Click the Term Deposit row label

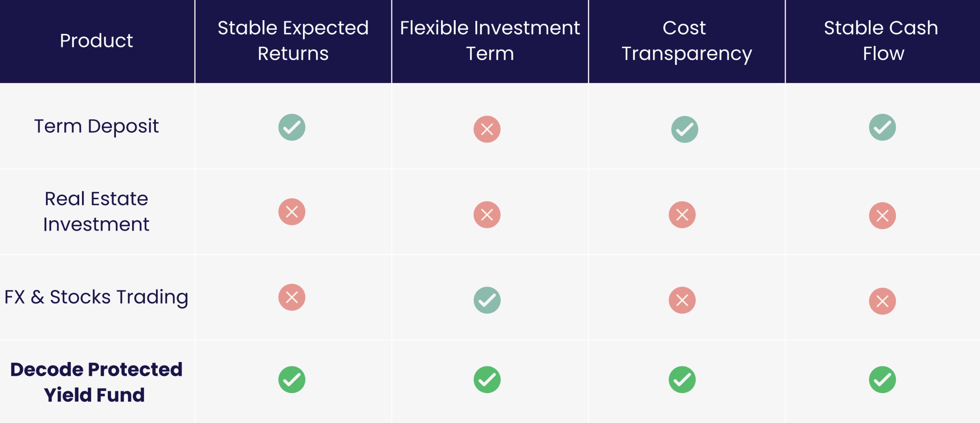(96, 126)
